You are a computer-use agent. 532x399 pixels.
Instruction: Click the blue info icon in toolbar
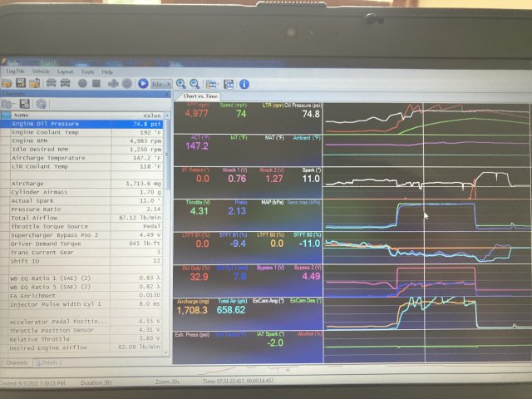point(244,83)
